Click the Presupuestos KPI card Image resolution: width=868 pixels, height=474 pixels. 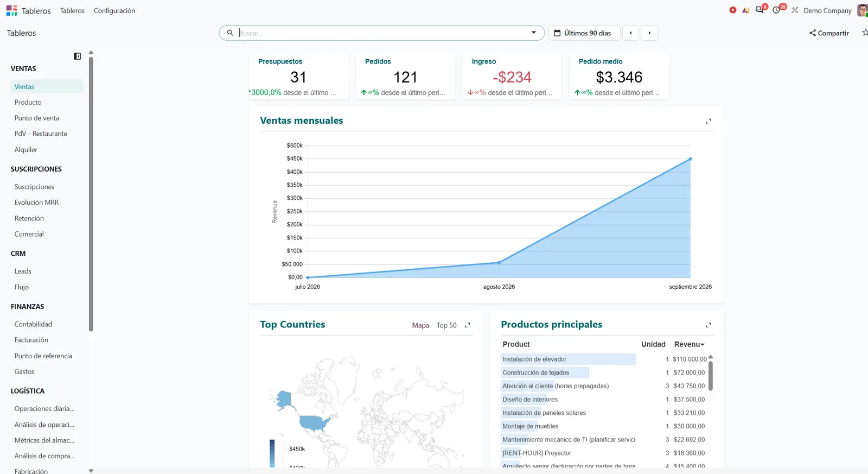click(298, 77)
